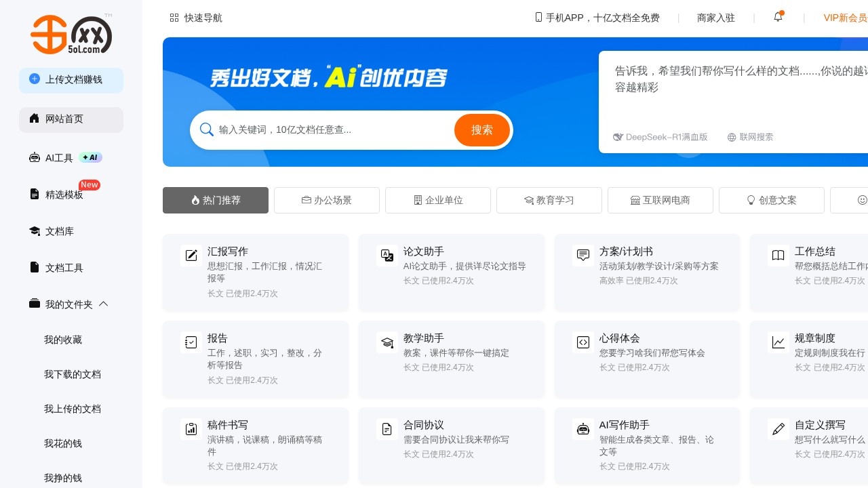Select DeepSeek-R1满血版 model option
The width and height of the screenshot is (868, 488).
[x=660, y=137]
